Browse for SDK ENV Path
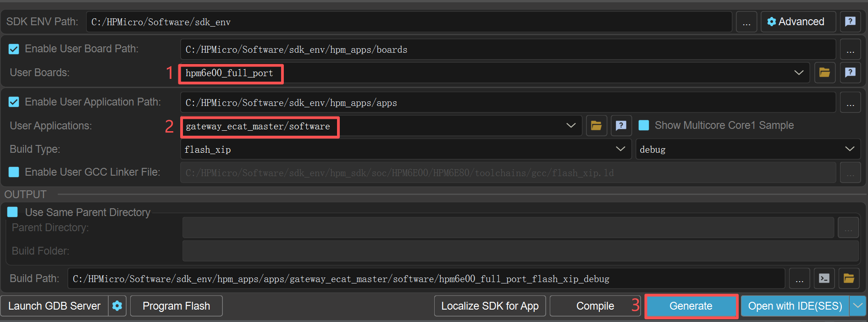Viewport: 868px width, 322px height. (x=746, y=22)
